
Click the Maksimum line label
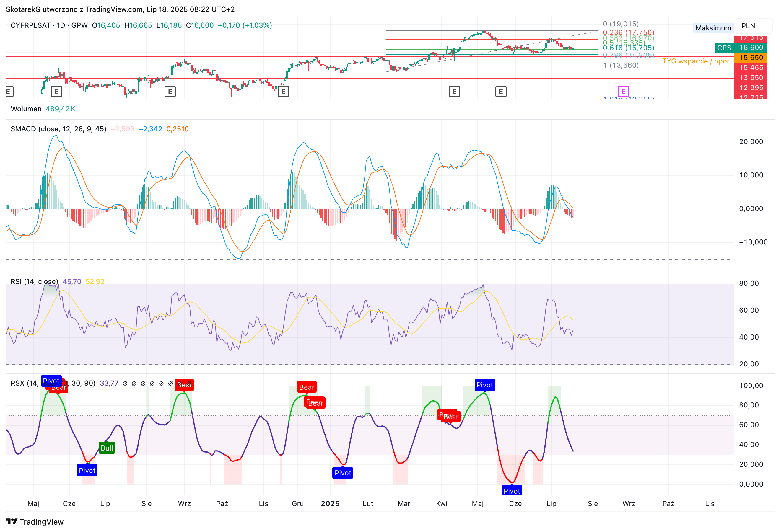click(713, 28)
